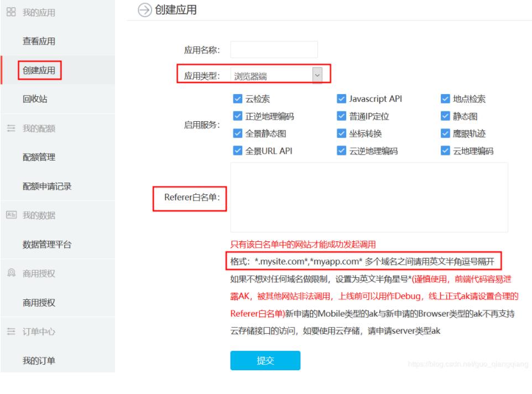Screen dimensions: 532x394
Task: Open 我的订单 link in sidebar
Action: click(39, 361)
